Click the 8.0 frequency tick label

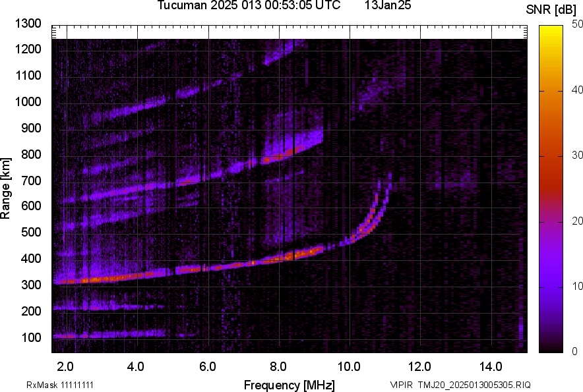[278, 366]
